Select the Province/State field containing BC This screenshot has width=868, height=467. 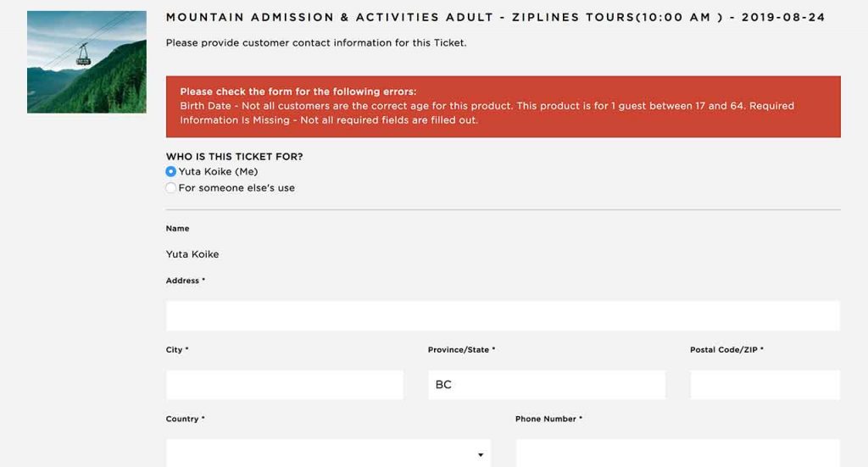click(547, 385)
